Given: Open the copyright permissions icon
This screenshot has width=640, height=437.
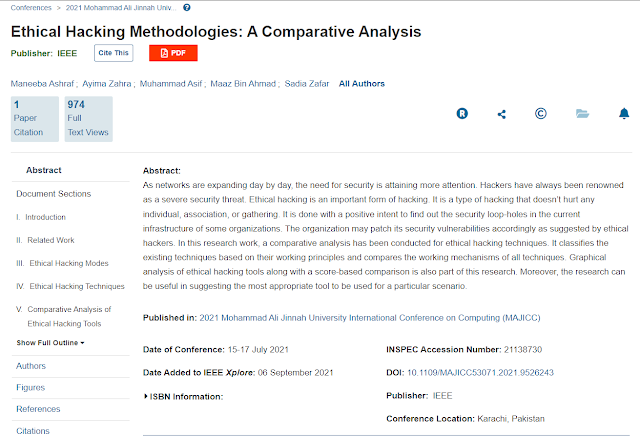Looking at the screenshot, I should 541,113.
